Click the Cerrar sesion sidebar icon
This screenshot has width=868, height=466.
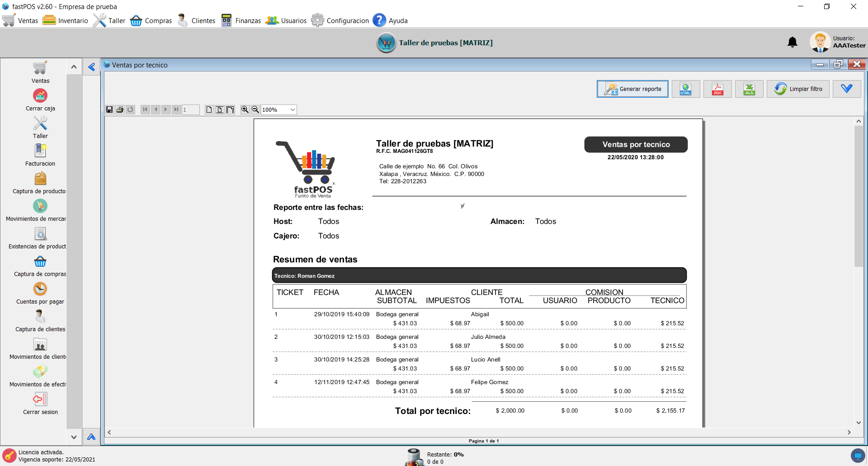40,399
